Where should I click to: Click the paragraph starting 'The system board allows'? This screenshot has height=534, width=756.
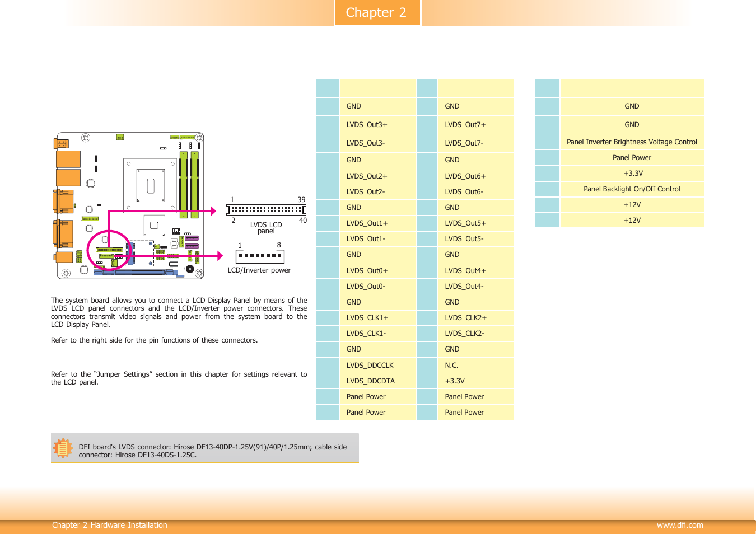pos(179,312)
